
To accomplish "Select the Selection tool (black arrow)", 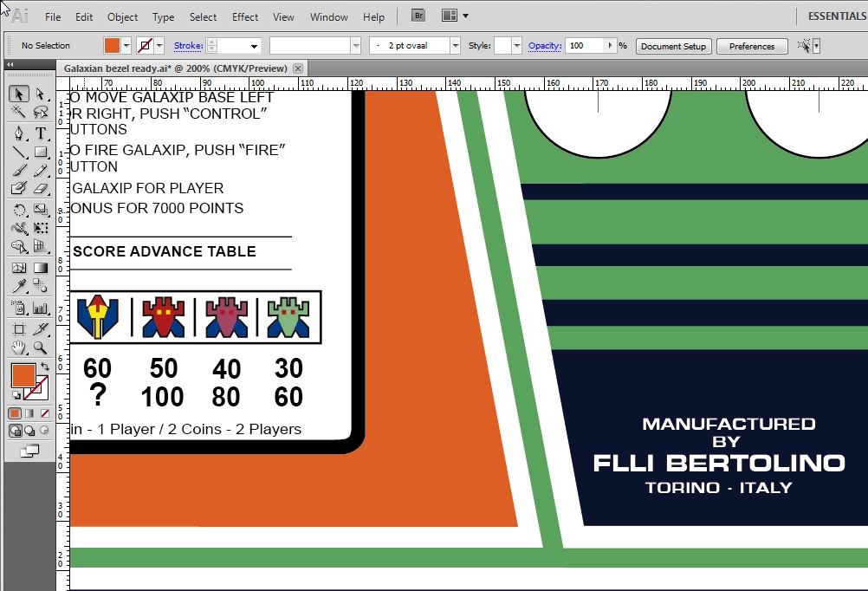I will [x=19, y=94].
